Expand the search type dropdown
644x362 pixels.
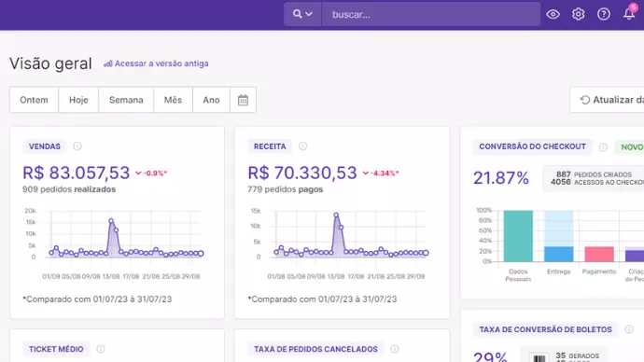click(302, 14)
